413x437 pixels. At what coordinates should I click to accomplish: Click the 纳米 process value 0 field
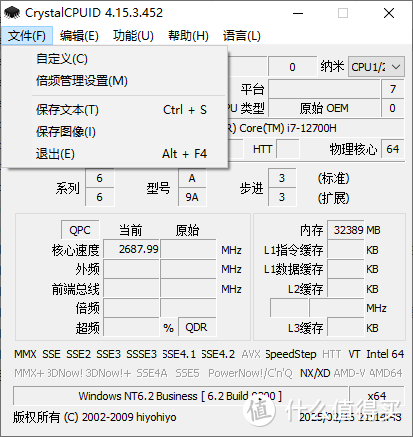coord(292,67)
